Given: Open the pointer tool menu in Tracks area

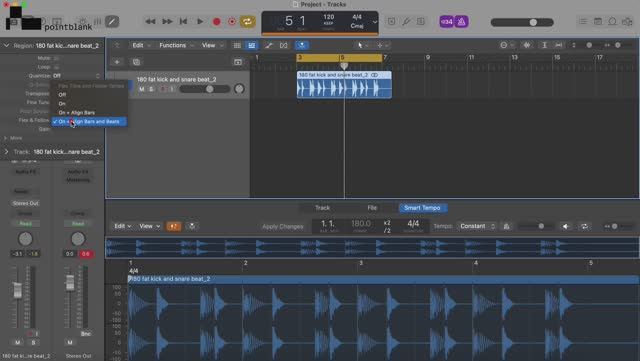Looking at the screenshot, I should (362, 45).
